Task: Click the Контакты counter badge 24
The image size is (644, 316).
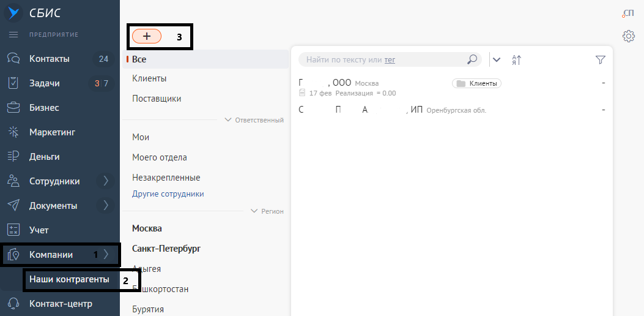Action: click(103, 59)
